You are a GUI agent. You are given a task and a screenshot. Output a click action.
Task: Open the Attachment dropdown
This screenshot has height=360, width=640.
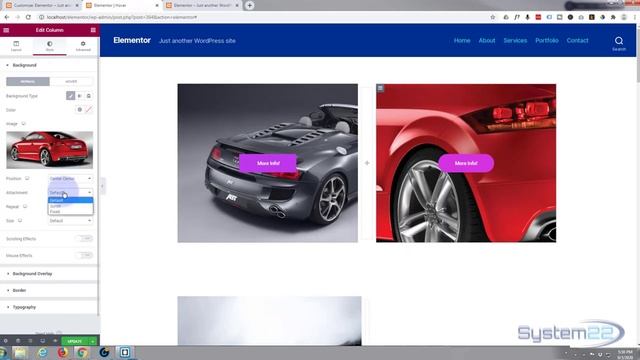71,193
